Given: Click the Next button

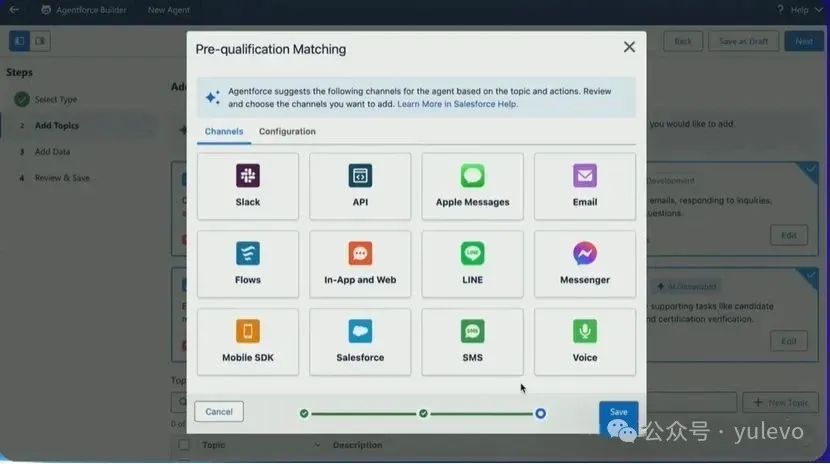Looking at the screenshot, I should coord(804,41).
